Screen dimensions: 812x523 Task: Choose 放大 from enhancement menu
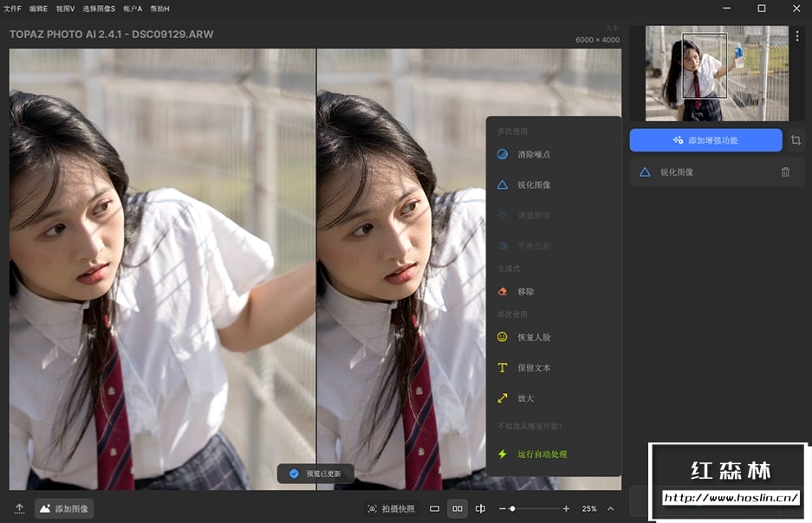click(x=554, y=397)
